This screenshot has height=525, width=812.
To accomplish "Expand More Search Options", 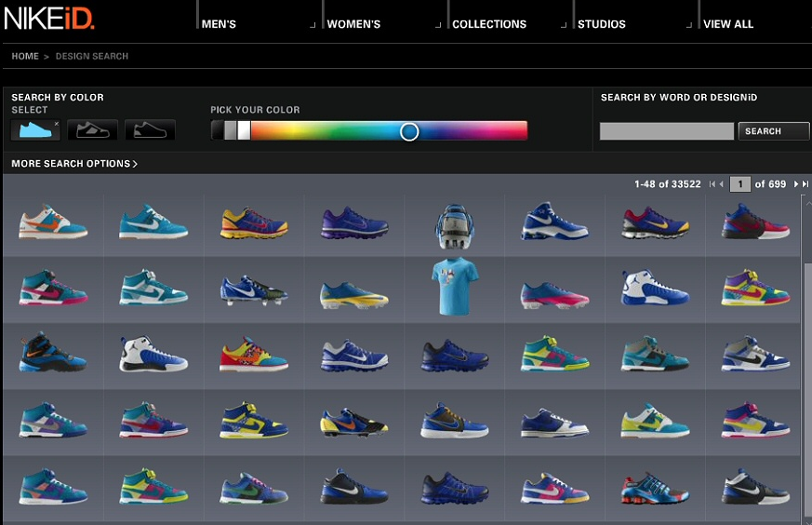I will click(x=74, y=164).
